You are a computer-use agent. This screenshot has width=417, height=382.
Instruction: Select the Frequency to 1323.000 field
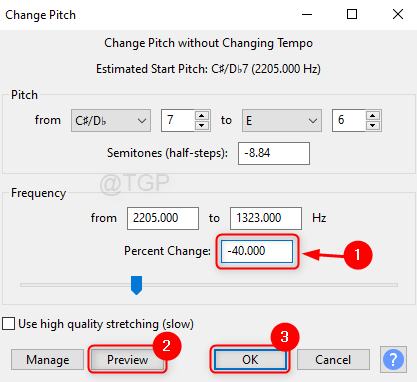[266, 218]
